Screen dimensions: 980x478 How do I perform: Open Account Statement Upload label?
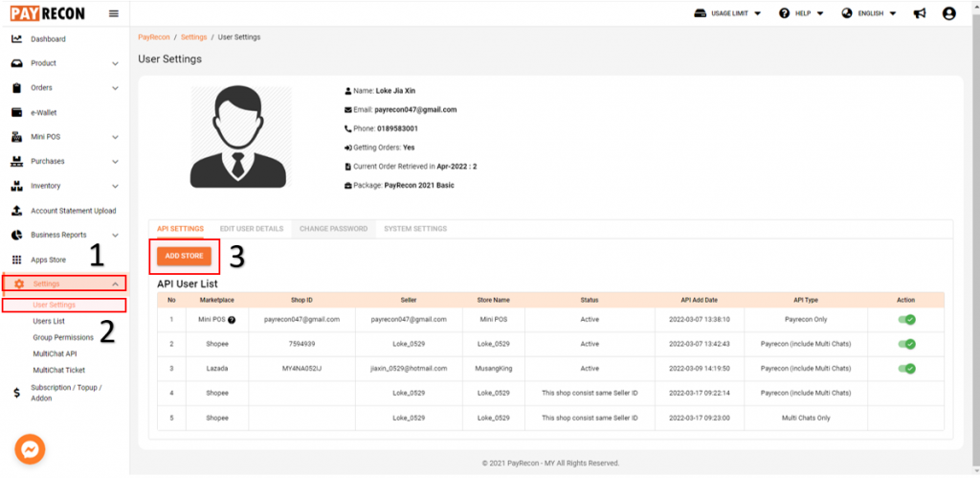[x=73, y=211]
